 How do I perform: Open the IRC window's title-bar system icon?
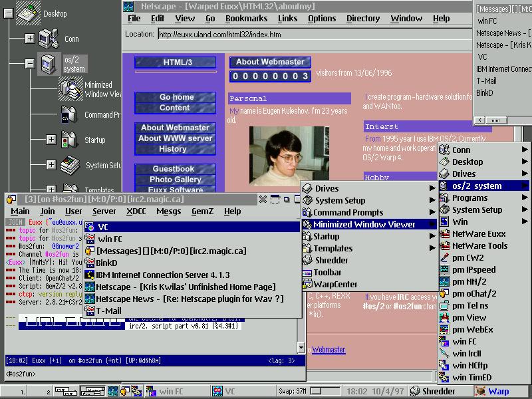click(x=11, y=199)
